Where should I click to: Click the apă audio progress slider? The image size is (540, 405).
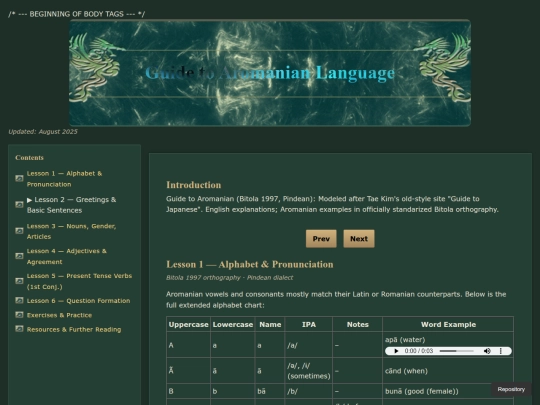pyautogui.click(x=456, y=351)
